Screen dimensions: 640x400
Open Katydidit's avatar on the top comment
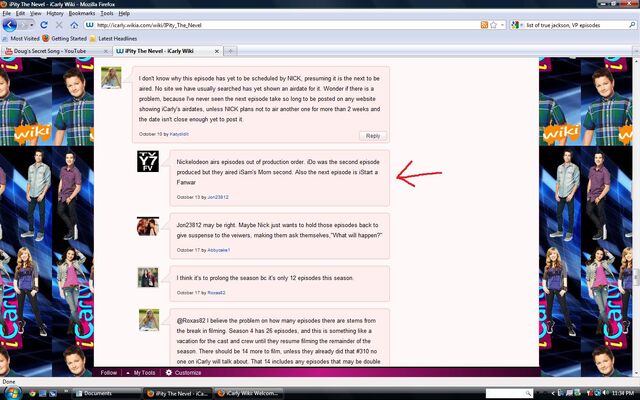click(x=111, y=78)
